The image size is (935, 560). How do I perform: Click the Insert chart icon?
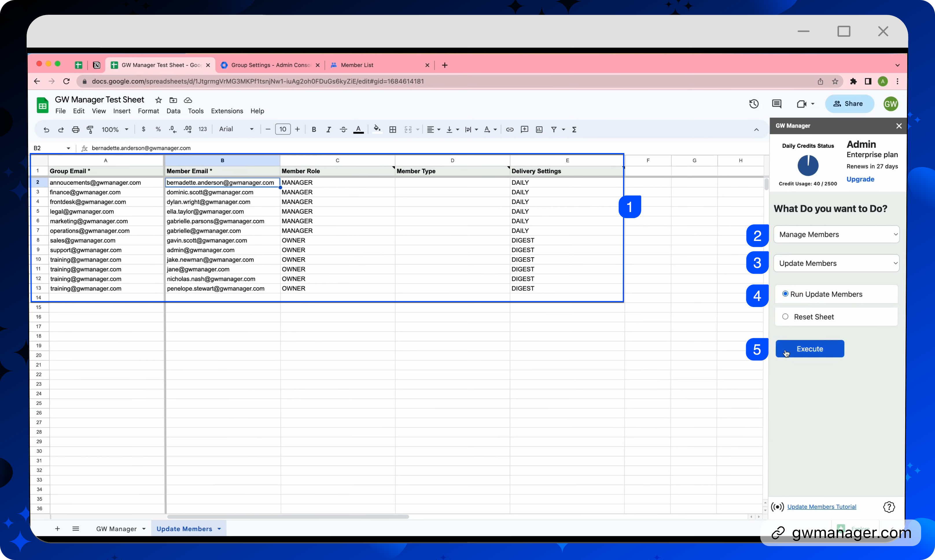(x=539, y=129)
